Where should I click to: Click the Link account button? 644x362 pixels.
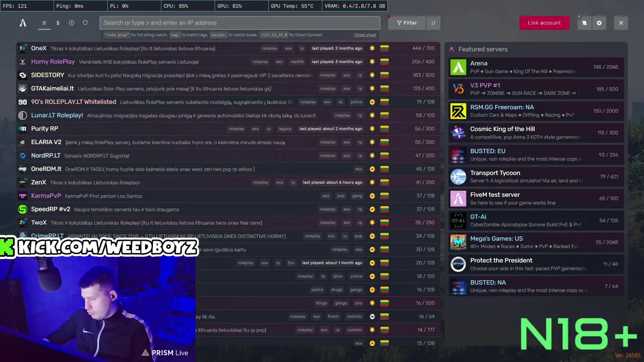(544, 23)
